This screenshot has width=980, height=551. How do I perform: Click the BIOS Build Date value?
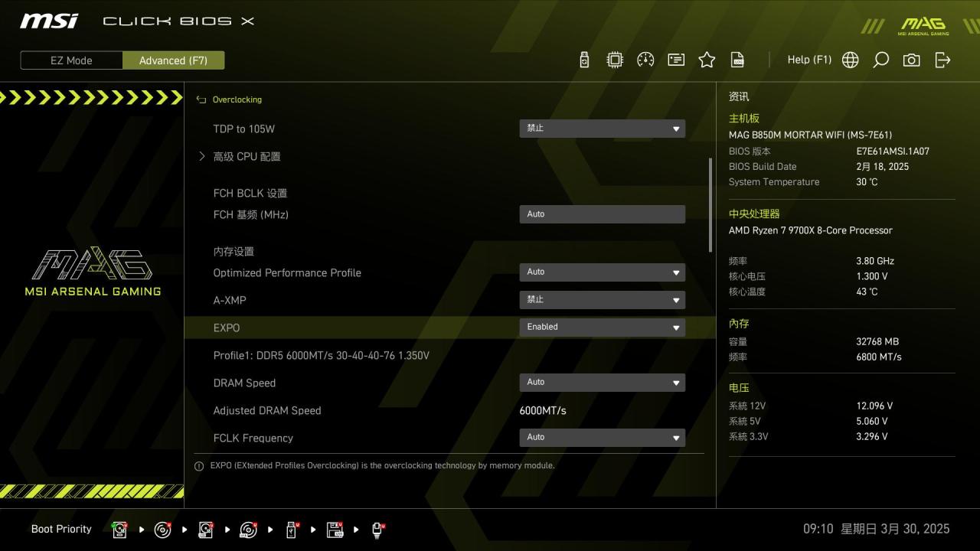(883, 167)
